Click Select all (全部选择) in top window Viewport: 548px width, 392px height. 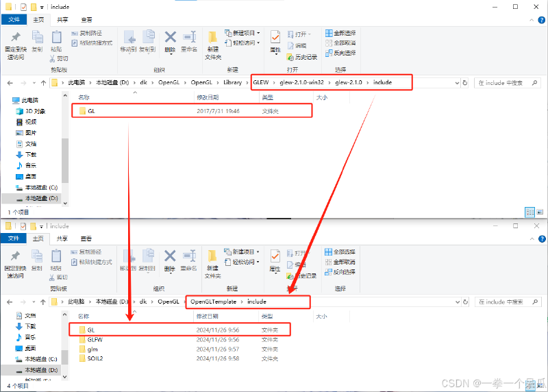340,33
